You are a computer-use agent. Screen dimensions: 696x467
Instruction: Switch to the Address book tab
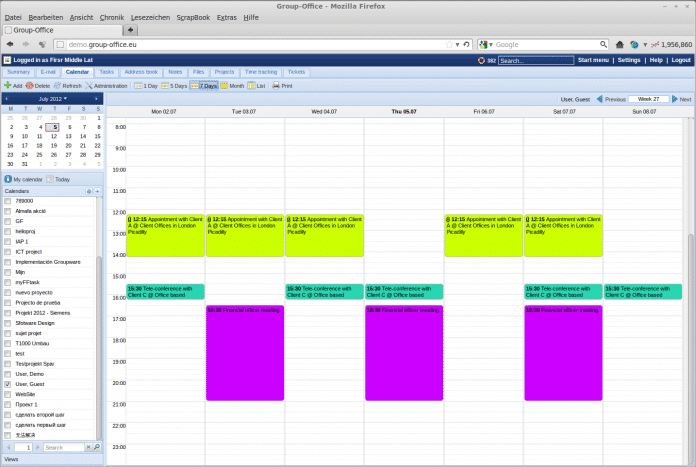pyautogui.click(x=141, y=72)
